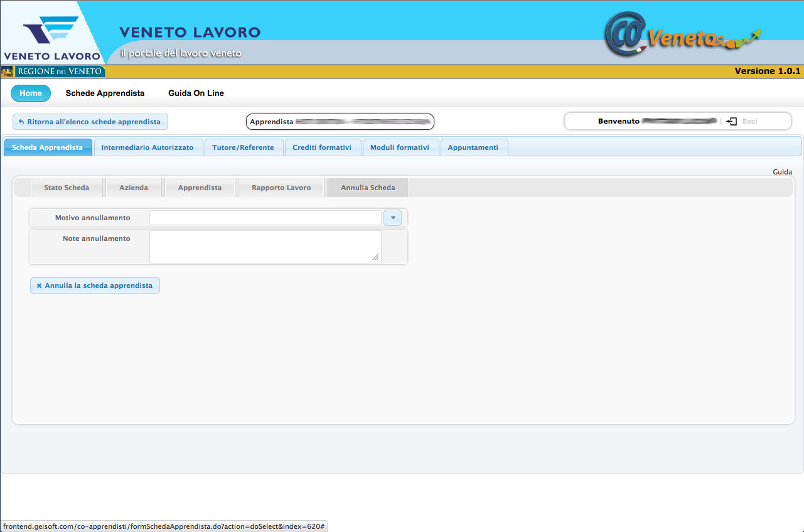This screenshot has width=804, height=532.
Task: Click the Note annullamento text area
Action: (265, 246)
